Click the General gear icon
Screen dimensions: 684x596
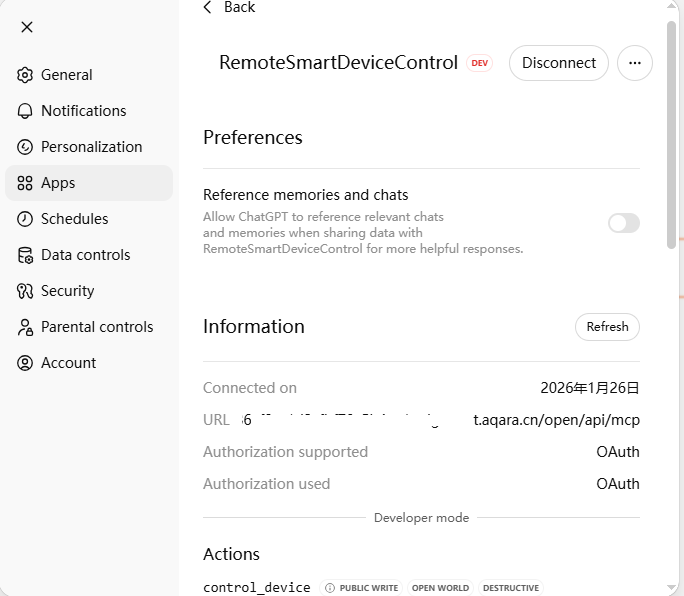25,75
